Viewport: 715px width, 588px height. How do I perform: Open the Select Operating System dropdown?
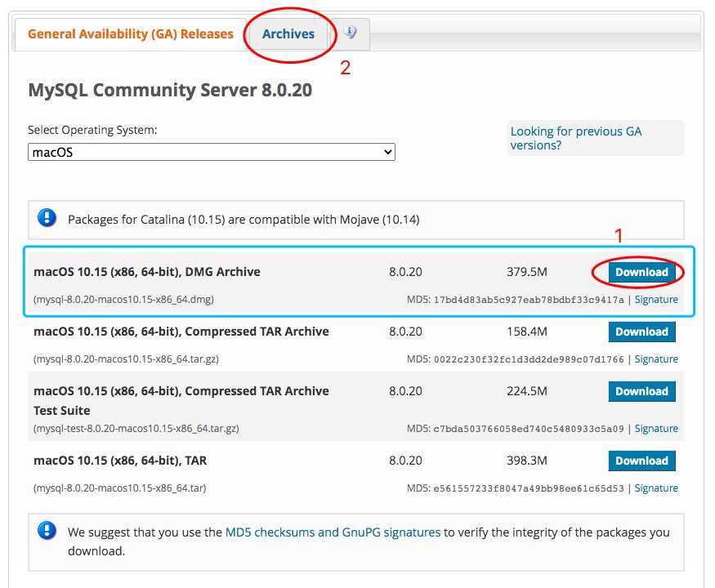(211, 152)
